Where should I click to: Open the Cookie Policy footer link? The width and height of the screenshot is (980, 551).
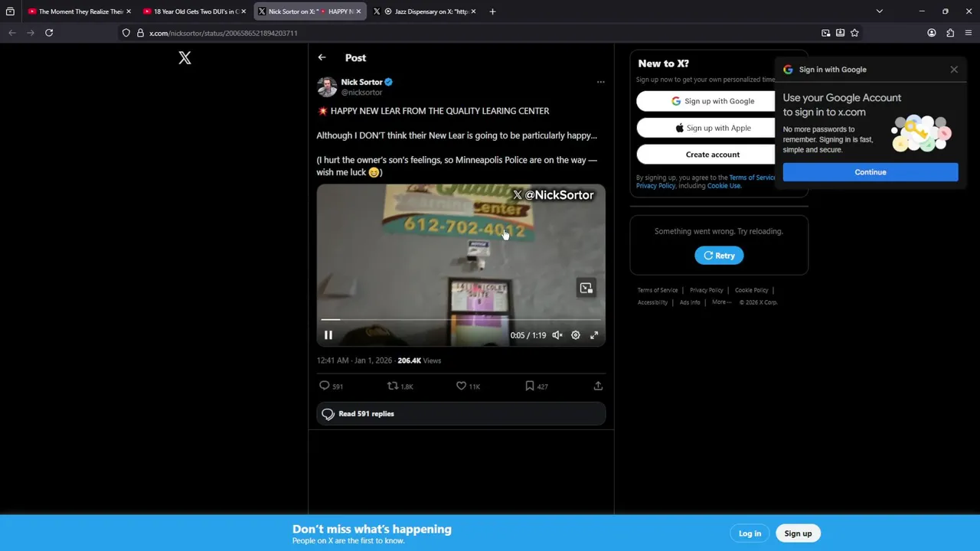point(751,290)
